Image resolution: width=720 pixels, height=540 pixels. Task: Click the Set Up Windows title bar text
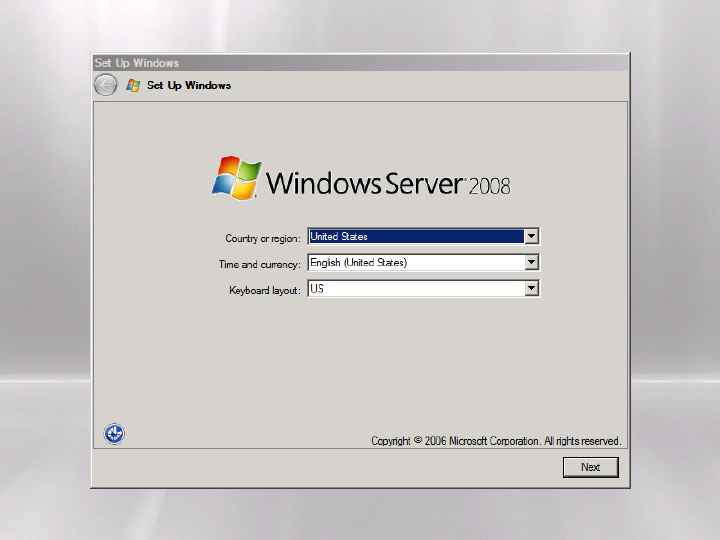(137, 63)
